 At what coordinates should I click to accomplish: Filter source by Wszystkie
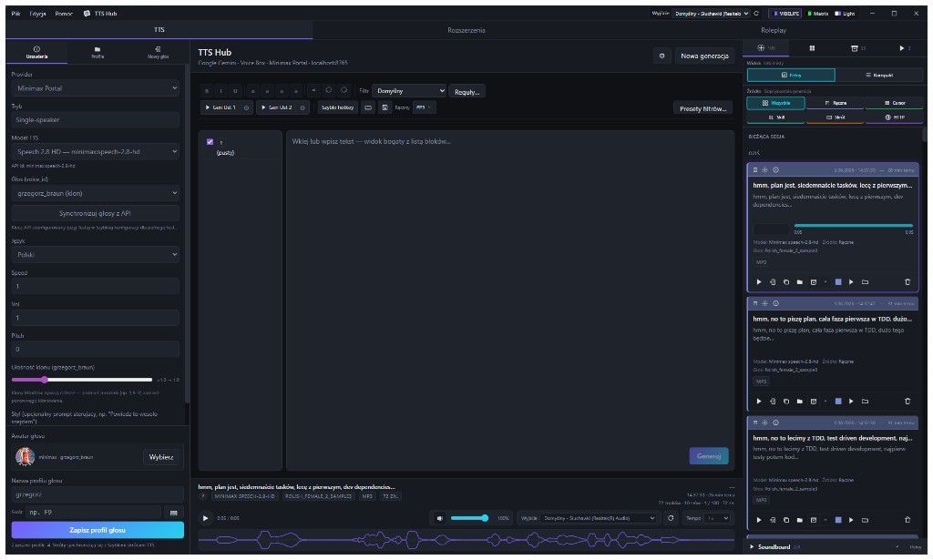(776, 103)
